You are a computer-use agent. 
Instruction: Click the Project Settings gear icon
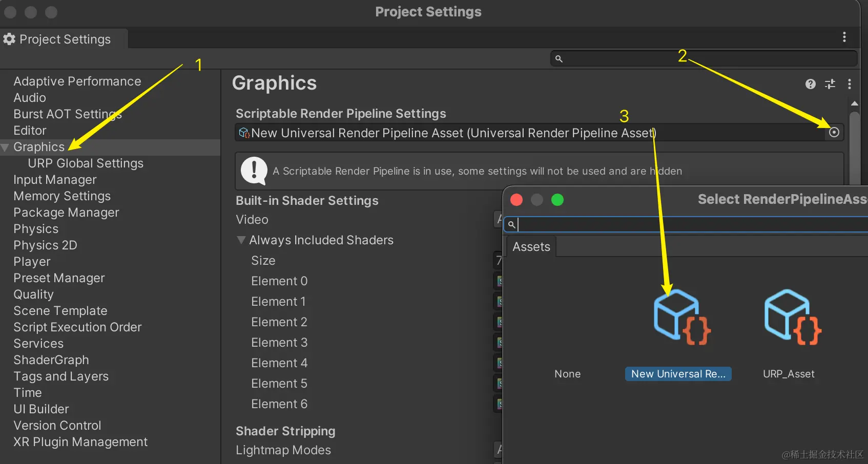[9, 39]
